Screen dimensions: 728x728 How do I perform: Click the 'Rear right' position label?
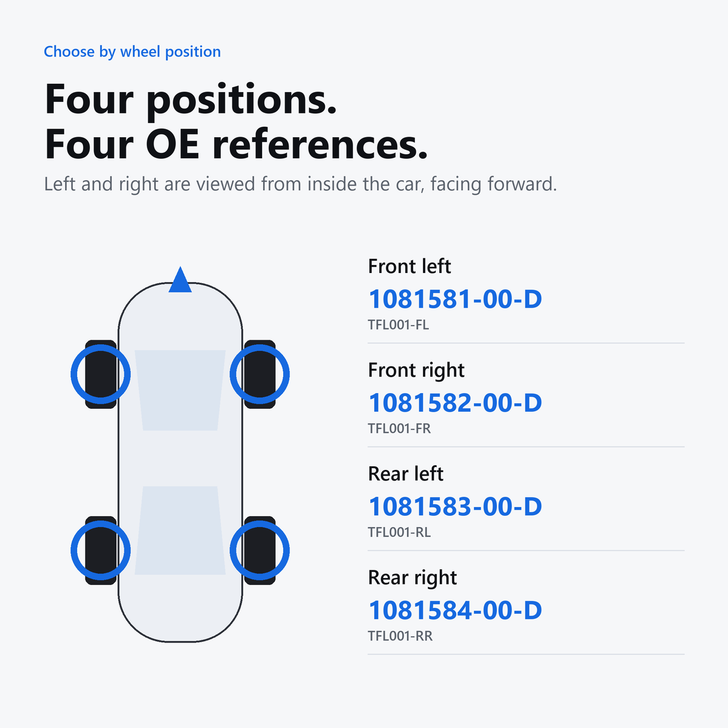[x=413, y=578]
